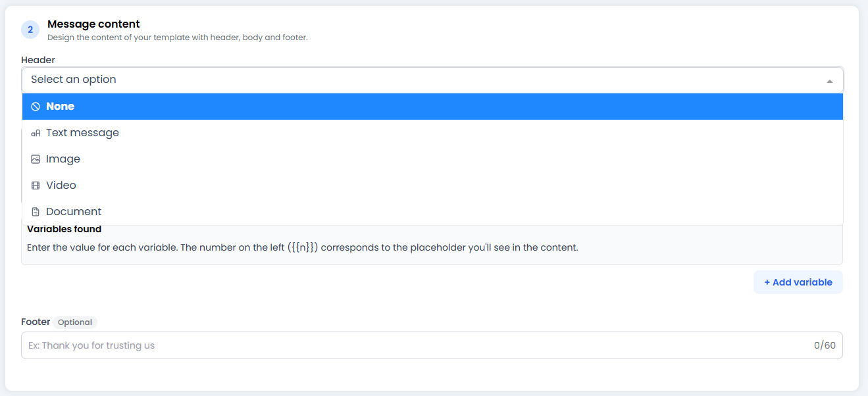
Task: Click the file icon beside Document
Action: [x=35, y=211]
